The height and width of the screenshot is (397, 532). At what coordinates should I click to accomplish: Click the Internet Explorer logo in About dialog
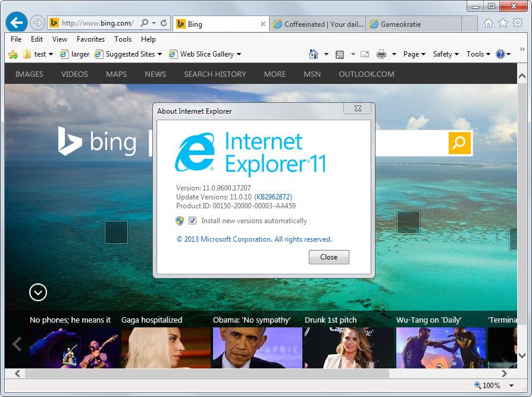click(x=195, y=152)
